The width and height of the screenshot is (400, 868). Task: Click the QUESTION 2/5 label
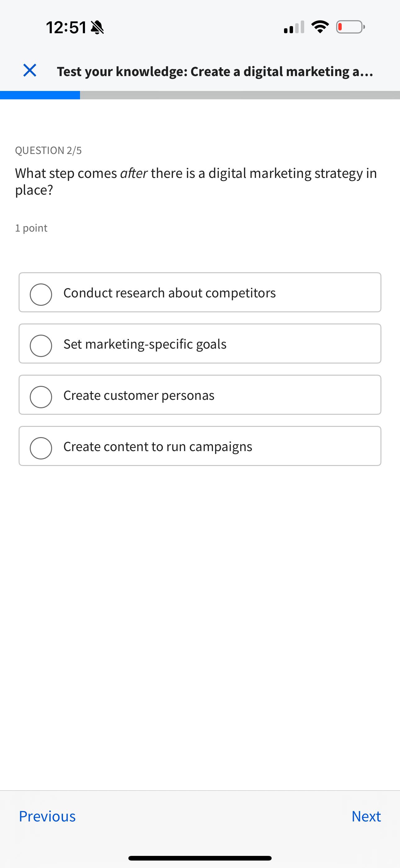(49, 150)
